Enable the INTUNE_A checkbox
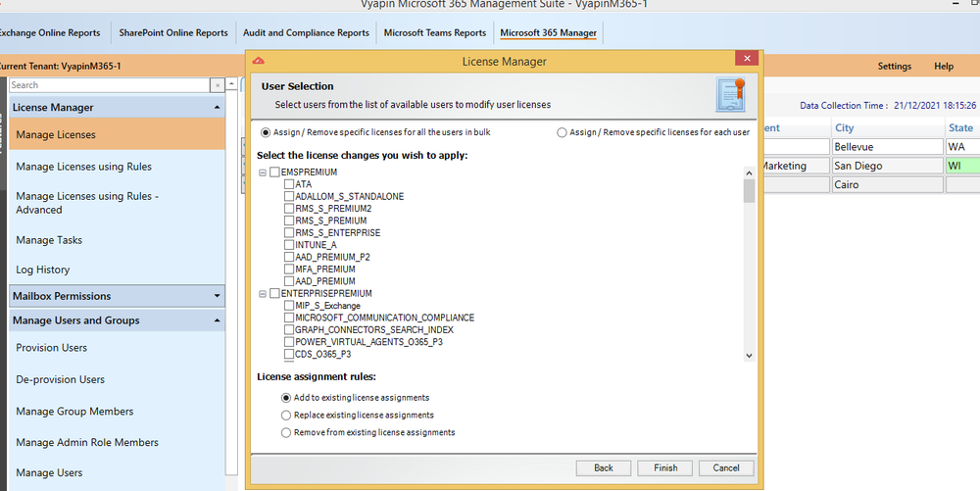This screenshot has height=491, width=980. [289, 245]
